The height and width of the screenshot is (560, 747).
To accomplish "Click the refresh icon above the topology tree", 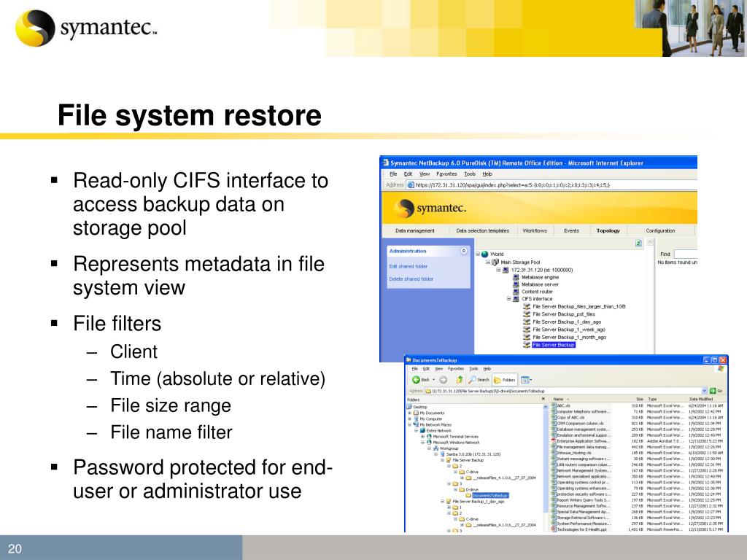I will click(638, 244).
